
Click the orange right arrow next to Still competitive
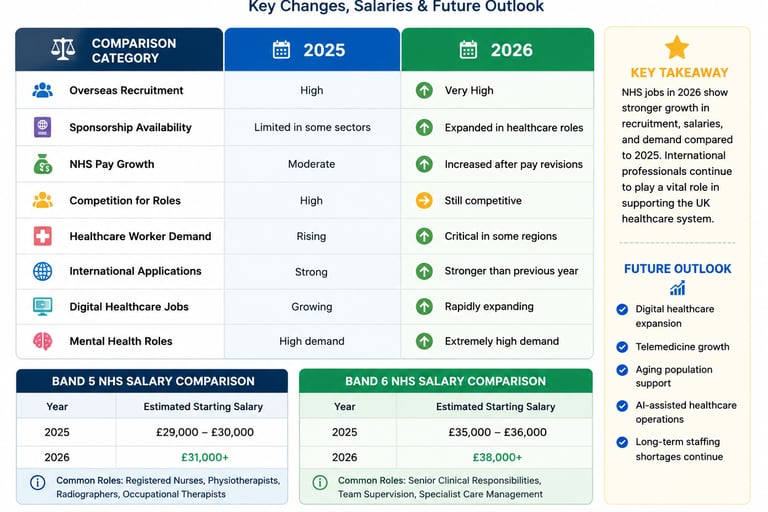click(x=424, y=200)
